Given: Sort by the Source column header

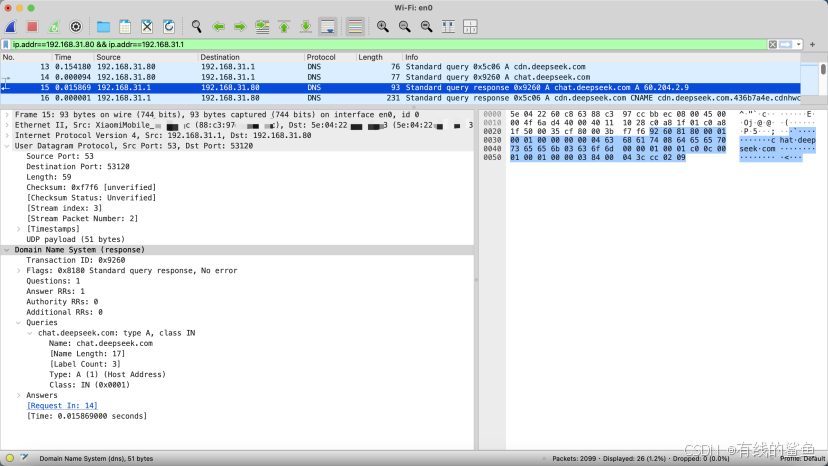Looking at the screenshot, I should pyautogui.click(x=146, y=57).
